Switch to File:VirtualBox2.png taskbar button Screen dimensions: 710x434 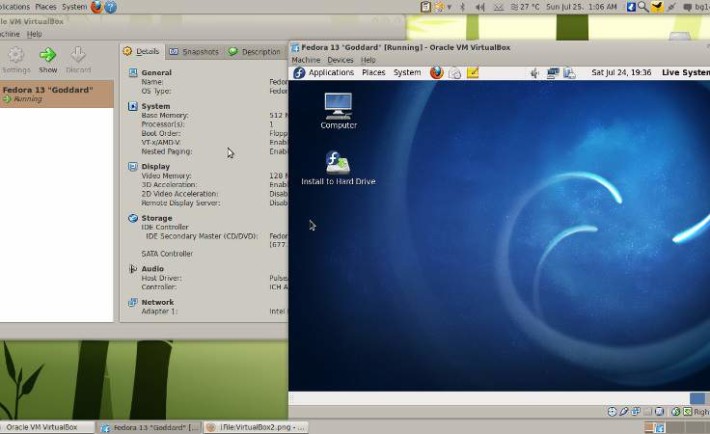[x=255, y=427]
